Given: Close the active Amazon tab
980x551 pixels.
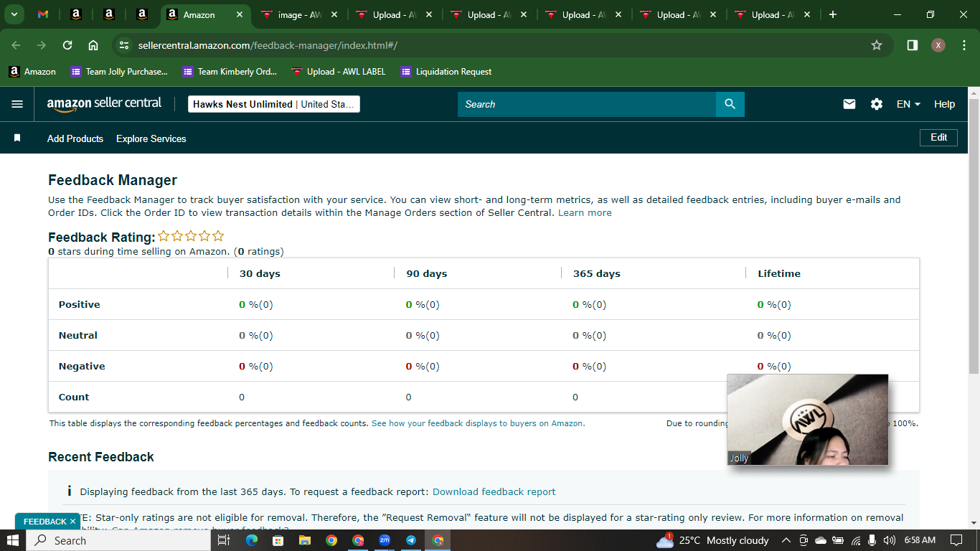Looking at the screenshot, I should 240,14.
